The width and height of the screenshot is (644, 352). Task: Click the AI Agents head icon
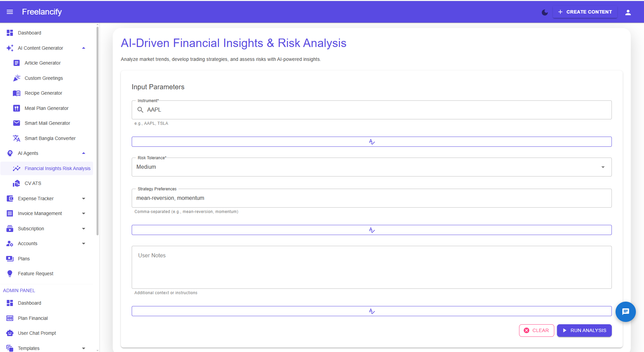10,153
